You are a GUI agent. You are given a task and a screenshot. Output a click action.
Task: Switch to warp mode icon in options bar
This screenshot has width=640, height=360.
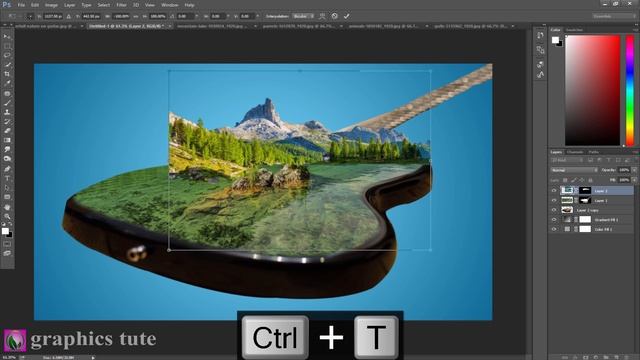322,16
